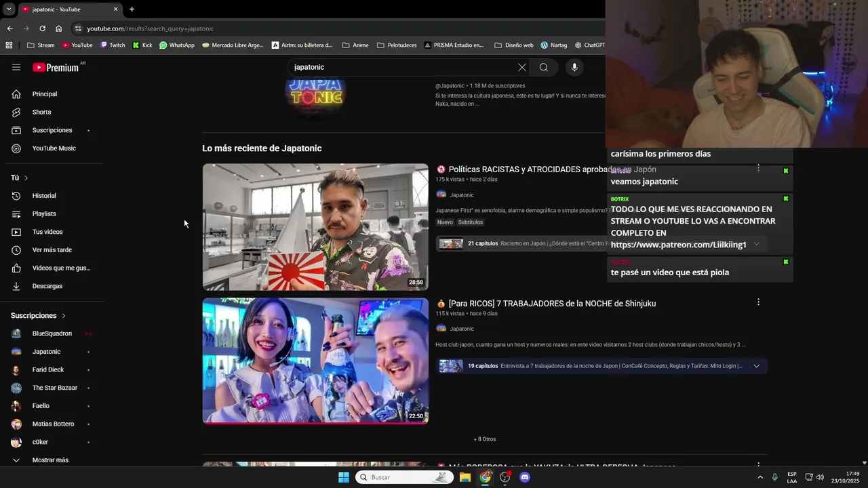
Task: Open Shorts from the sidebar
Action: (52, 112)
